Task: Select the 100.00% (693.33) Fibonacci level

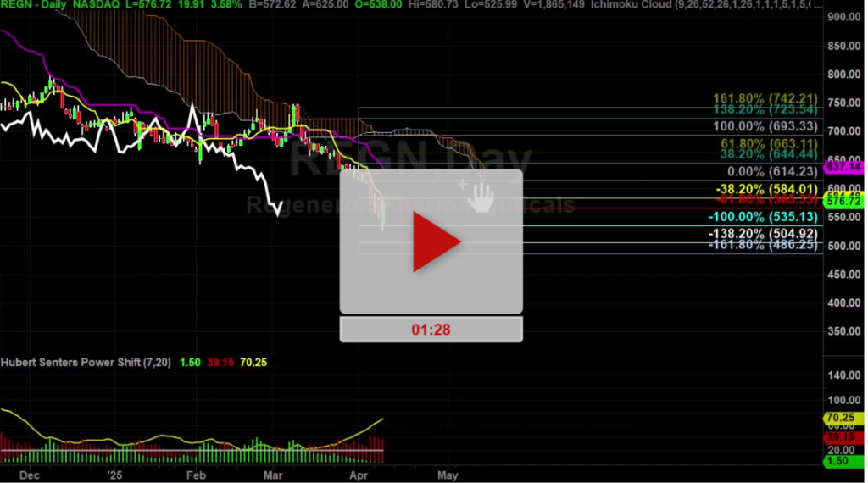Action: click(765, 126)
